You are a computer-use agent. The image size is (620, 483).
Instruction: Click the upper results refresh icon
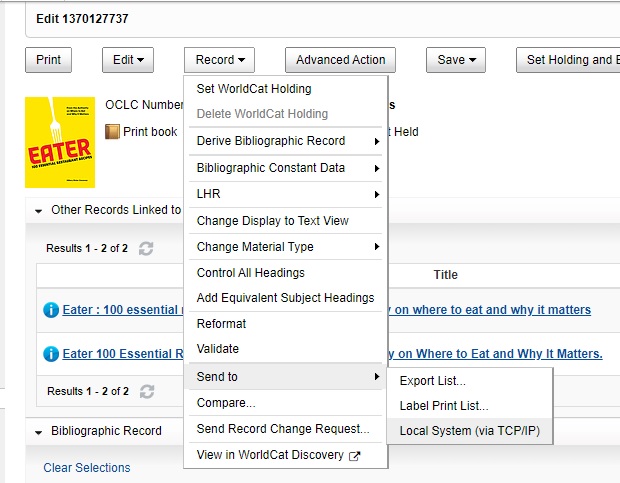click(146, 249)
